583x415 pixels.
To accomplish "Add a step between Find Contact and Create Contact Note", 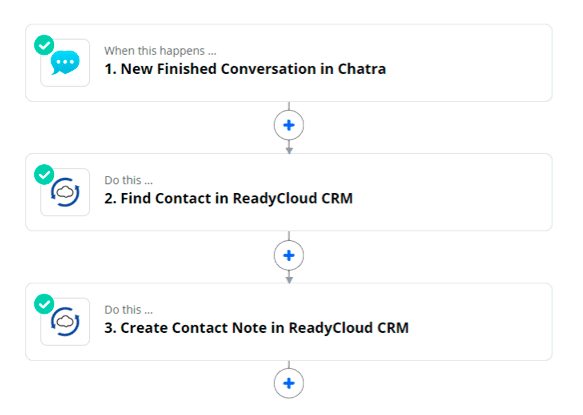I will [x=289, y=255].
